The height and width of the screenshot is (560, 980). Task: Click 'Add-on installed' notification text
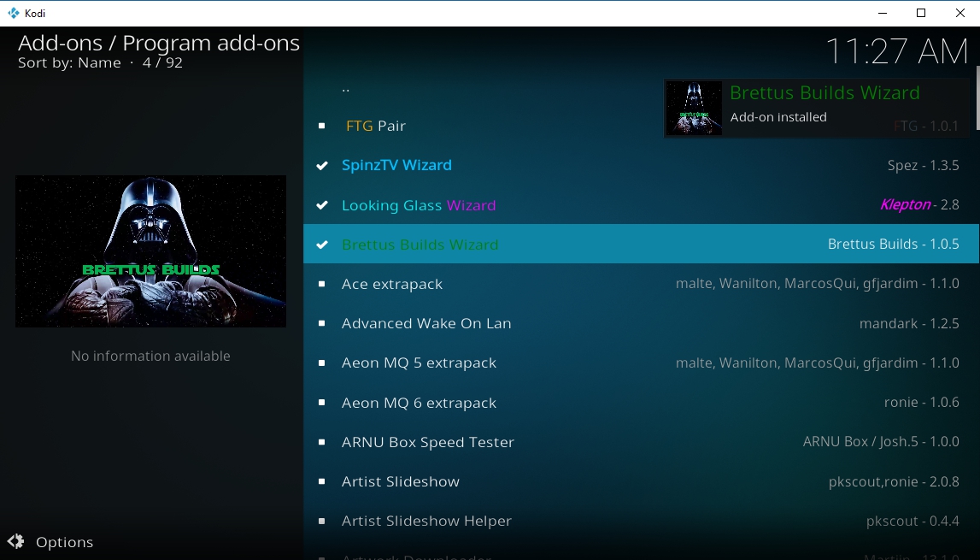[x=778, y=117]
